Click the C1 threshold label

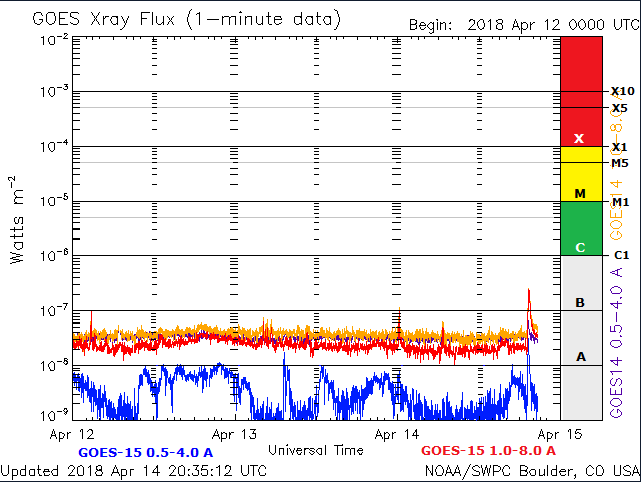point(619,255)
